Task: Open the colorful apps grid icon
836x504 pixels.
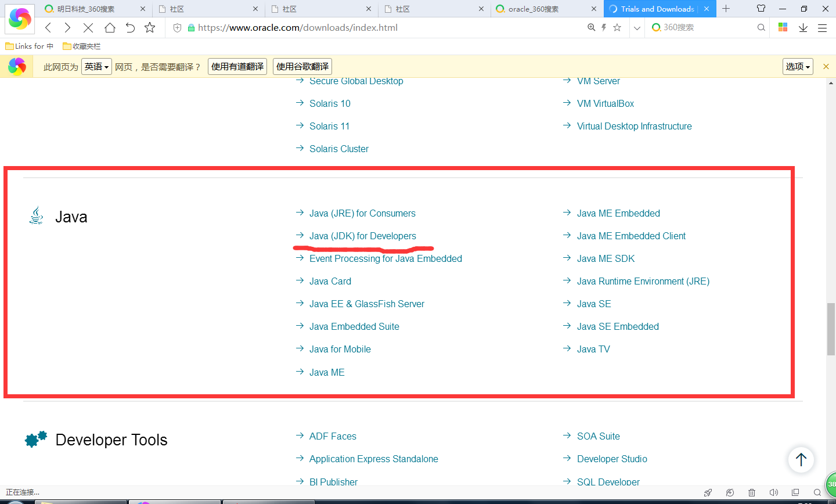Action: coord(783,27)
